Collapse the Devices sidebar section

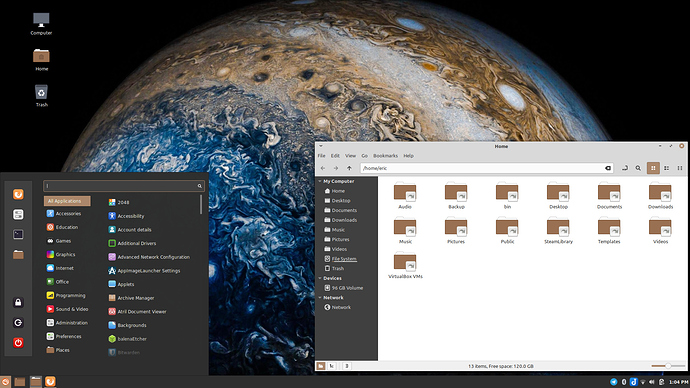(320, 278)
